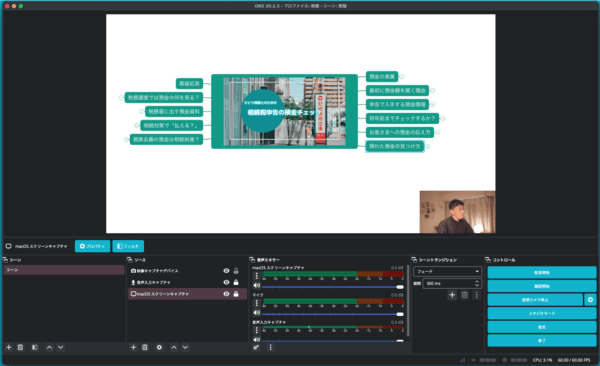
Task: Hide the macOS スクリーンキャプチャ source eye icon
Action: tap(226, 294)
